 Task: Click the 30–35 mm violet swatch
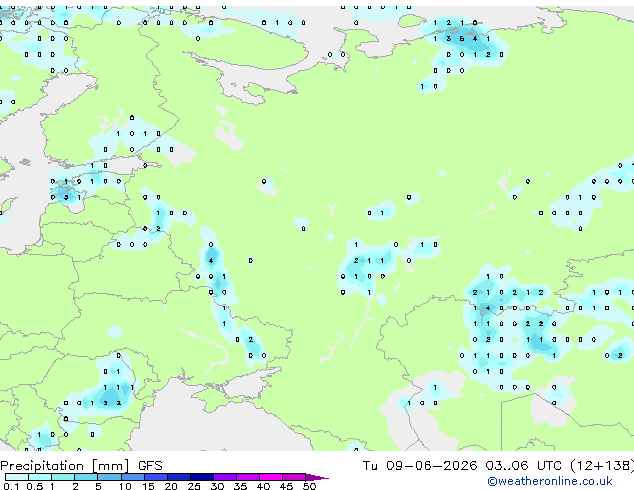pos(225,477)
